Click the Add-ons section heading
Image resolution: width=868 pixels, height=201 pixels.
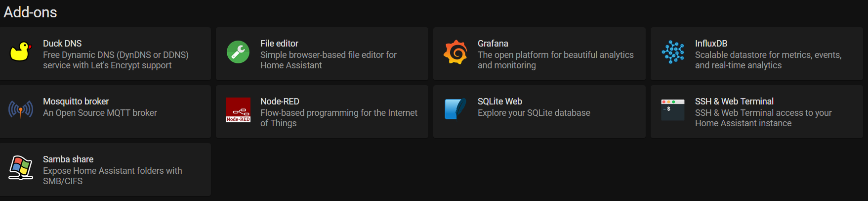coord(30,12)
